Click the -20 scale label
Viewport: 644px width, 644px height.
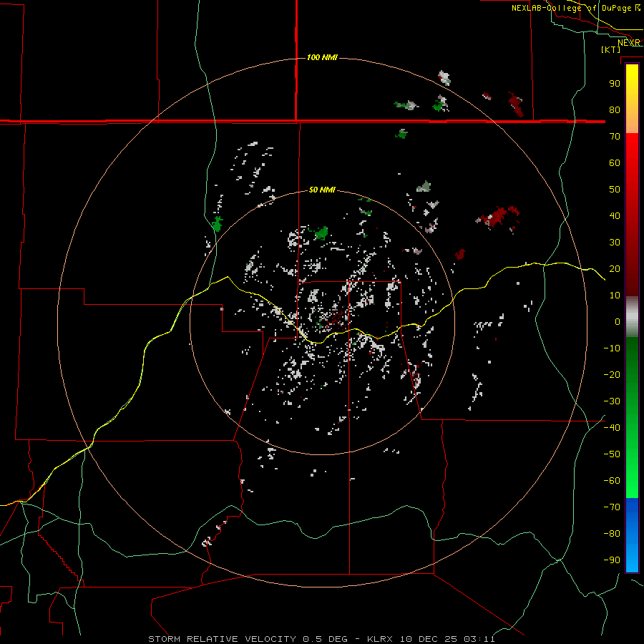click(612, 374)
